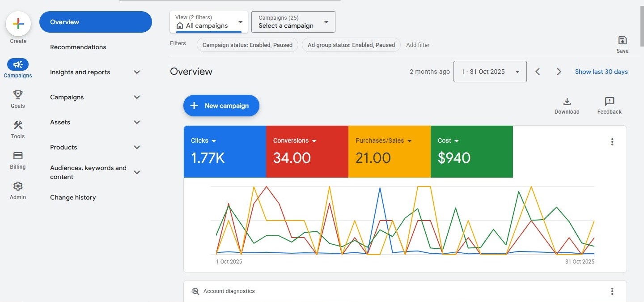This screenshot has height=302, width=644.
Task: Open the Admin gear icon
Action: coord(18,186)
